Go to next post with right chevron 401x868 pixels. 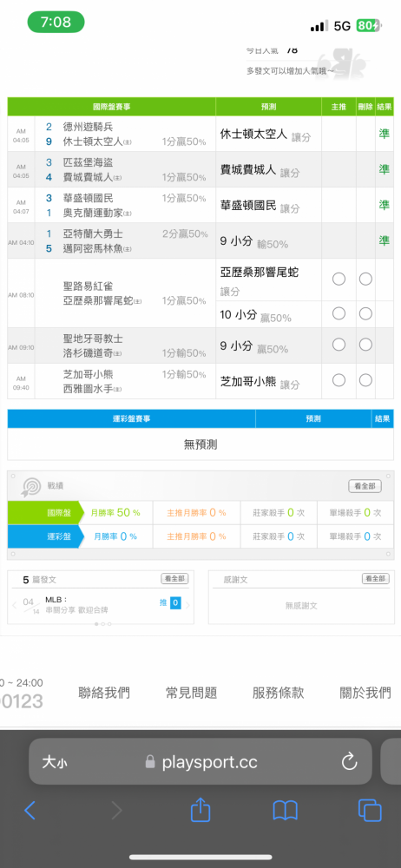pyautogui.click(x=187, y=605)
